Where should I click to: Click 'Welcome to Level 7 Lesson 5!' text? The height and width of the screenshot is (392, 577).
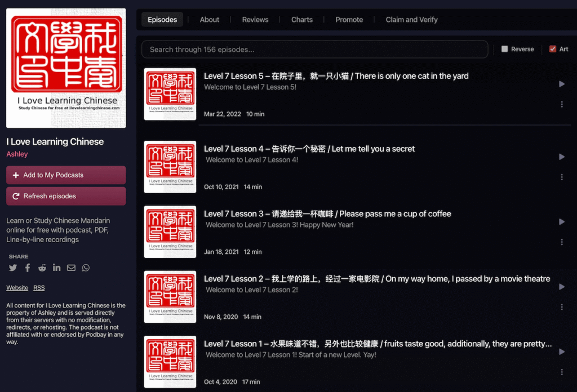click(250, 87)
